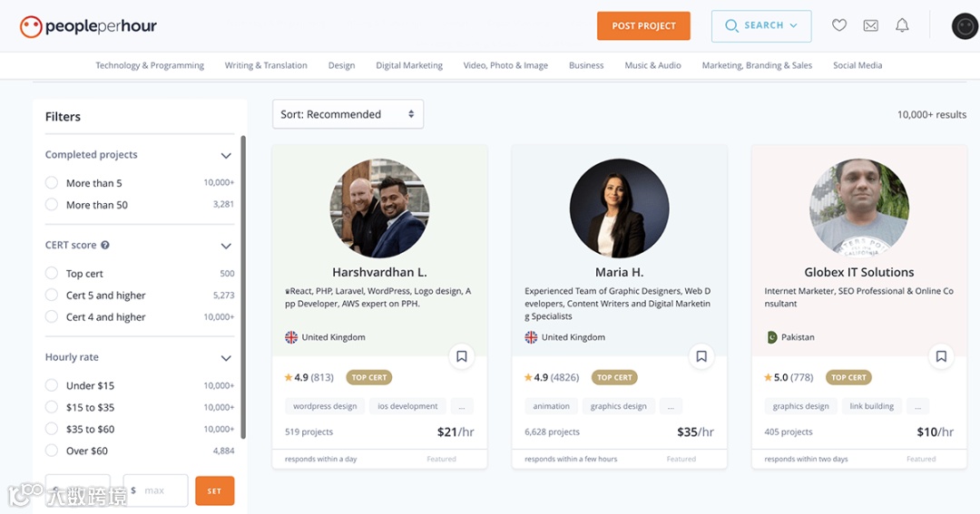Bookmark Globex IT Solutions card
Viewport: 980px width, 514px height.
point(941,356)
